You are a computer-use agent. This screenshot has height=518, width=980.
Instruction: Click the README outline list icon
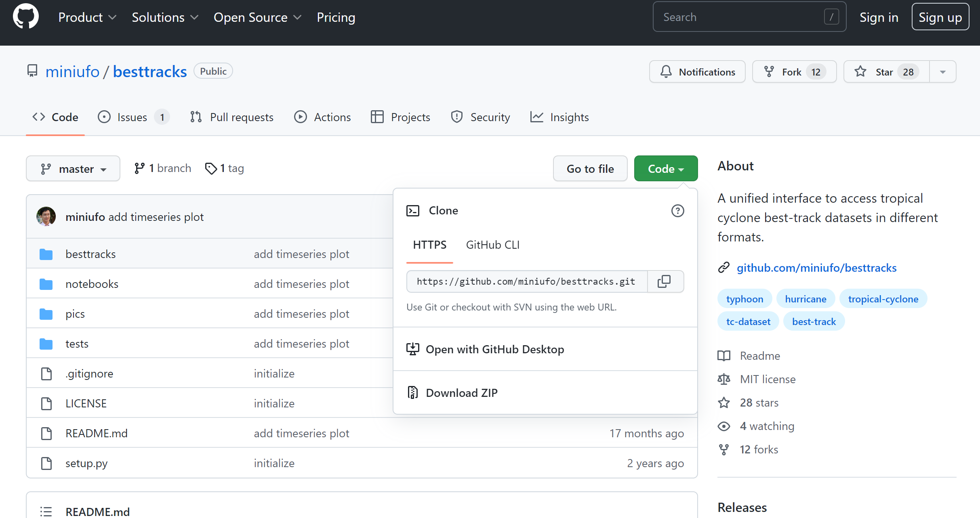point(46,512)
